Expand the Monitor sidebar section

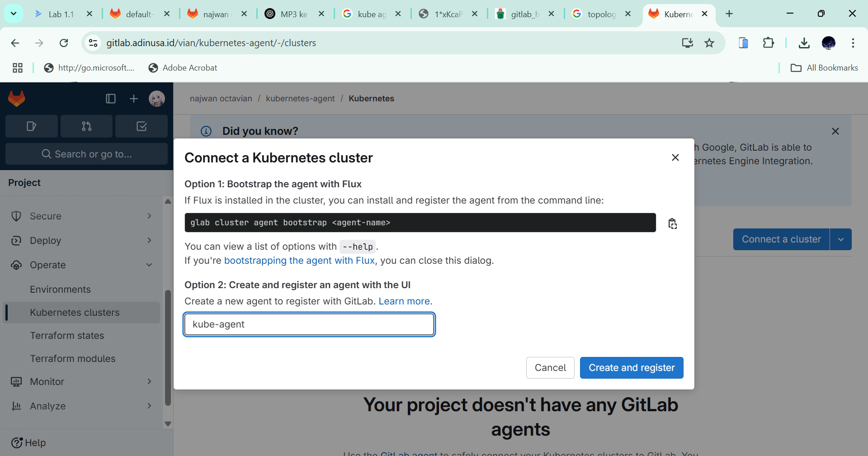81,382
